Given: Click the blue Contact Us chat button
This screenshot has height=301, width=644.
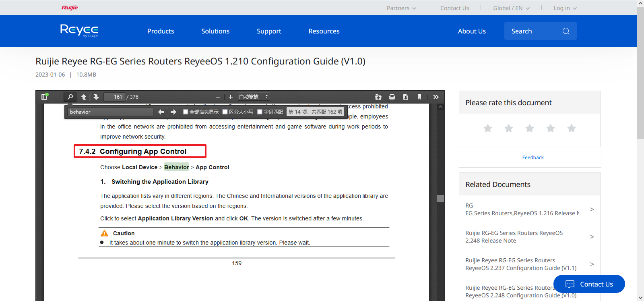Looking at the screenshot, I should [x=589, y=284].
